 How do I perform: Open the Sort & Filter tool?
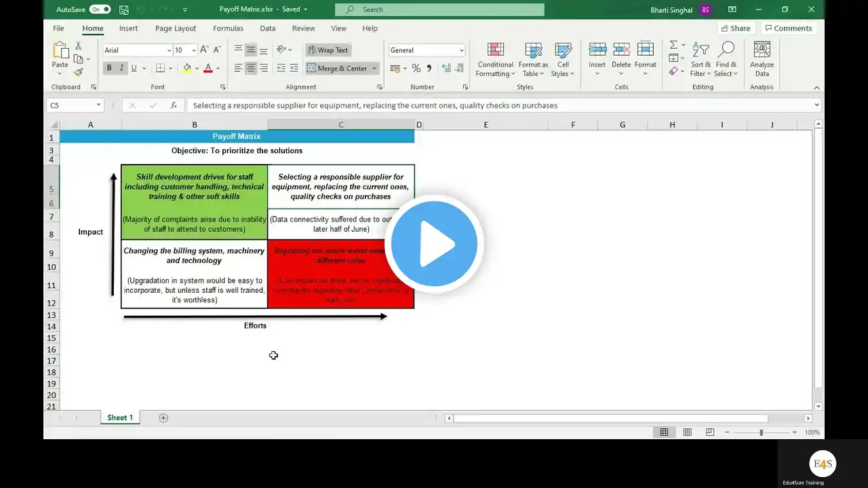(701, 60)
